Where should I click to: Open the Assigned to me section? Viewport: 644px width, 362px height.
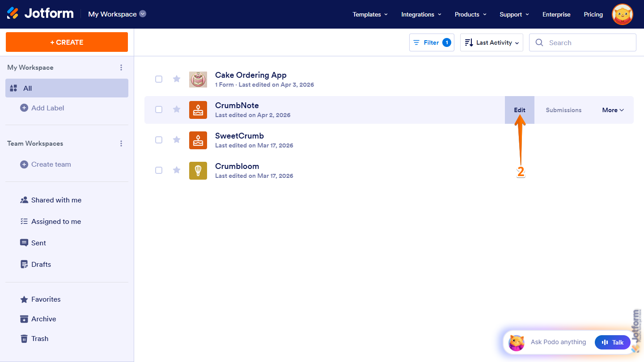[x=56, y=222]
